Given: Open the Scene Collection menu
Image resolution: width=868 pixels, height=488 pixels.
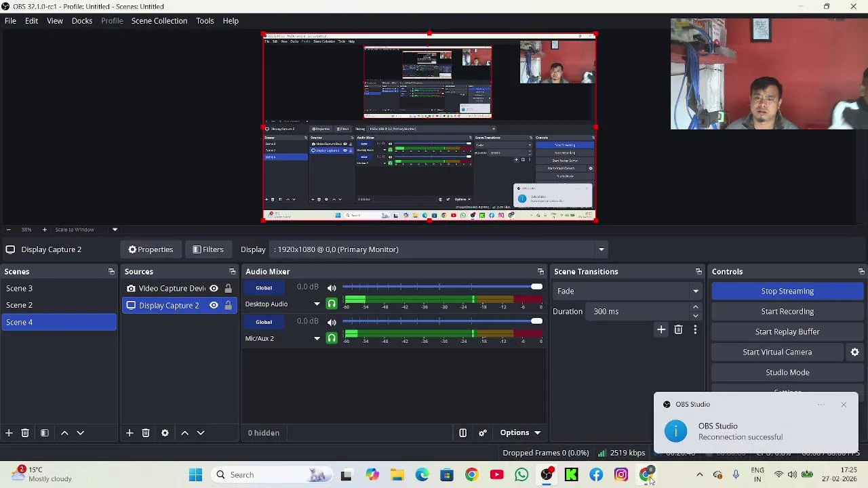Looking at the screenshot, I should click(x=159, y=20).
